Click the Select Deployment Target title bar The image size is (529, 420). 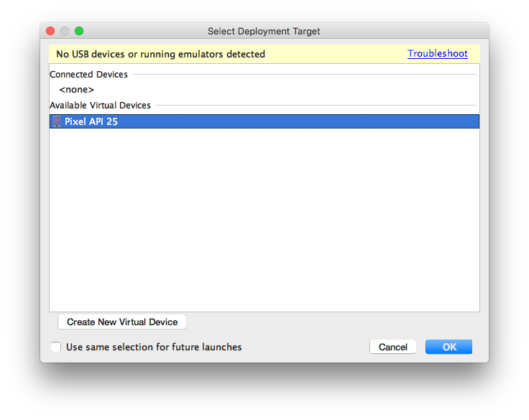[264, 31]
